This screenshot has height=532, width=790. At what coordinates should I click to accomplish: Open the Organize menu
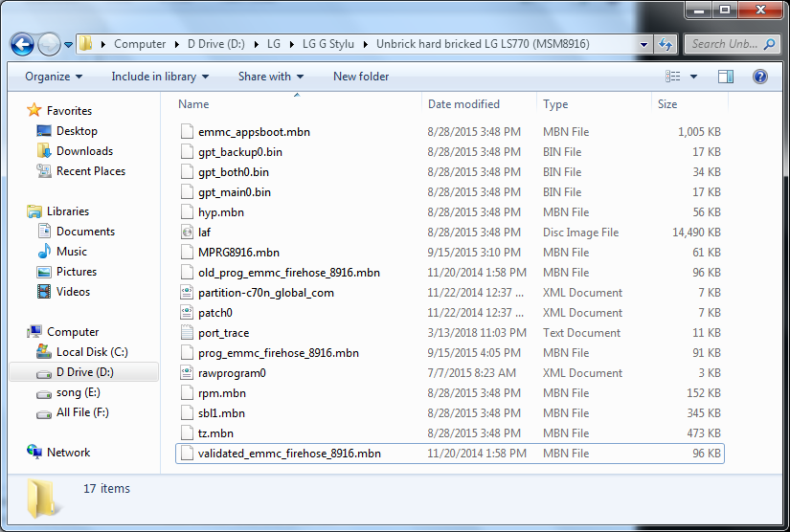click(x=54, y=77)
